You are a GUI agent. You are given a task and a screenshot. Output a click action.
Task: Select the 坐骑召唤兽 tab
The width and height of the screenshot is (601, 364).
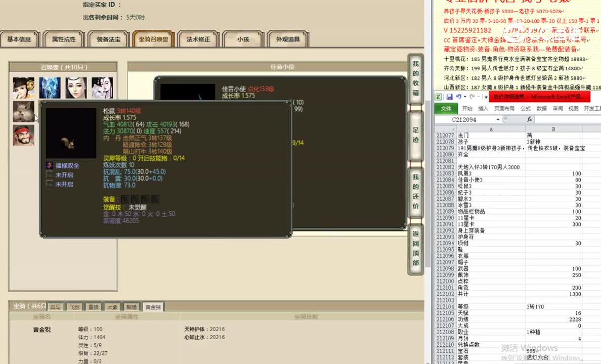coord(153,39)
